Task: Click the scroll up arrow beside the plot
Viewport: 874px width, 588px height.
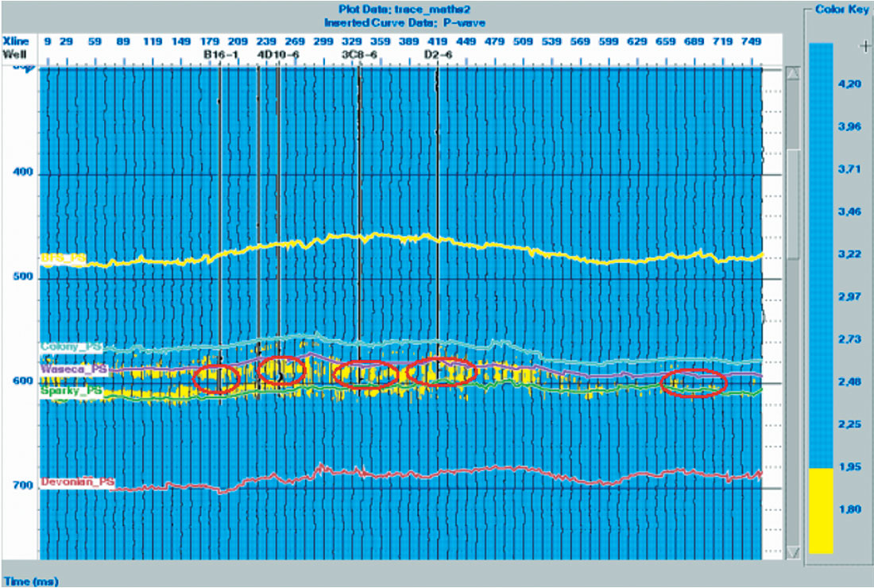Action: [793, 74]
